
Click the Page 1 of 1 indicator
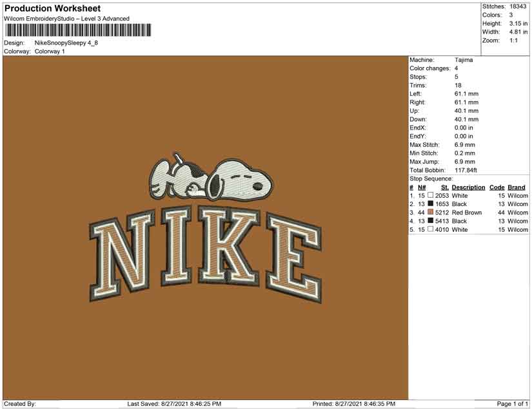(512, 404)
